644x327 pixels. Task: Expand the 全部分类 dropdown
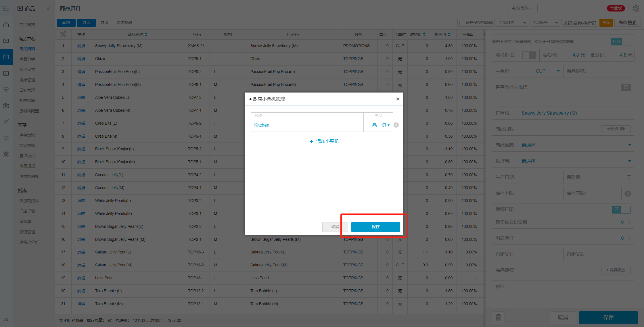point(512,23)
